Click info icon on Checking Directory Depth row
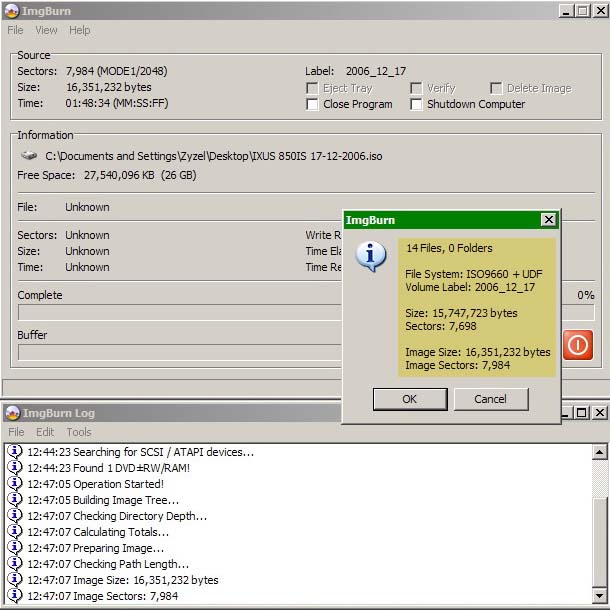 pos(14,515)
